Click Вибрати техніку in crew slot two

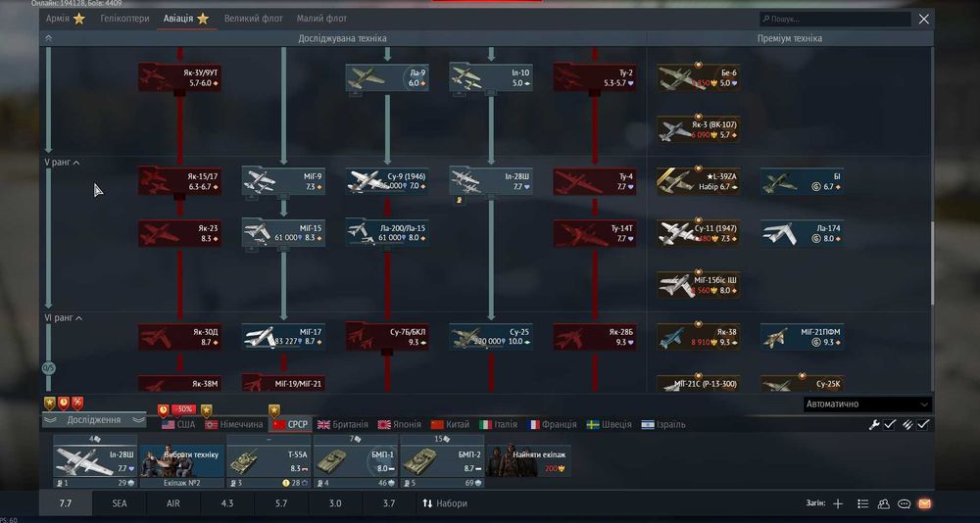tap(182, 461)
